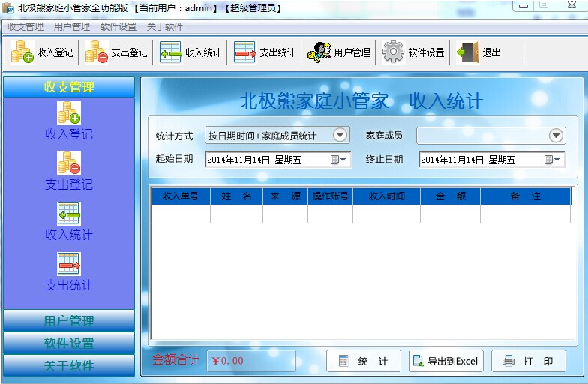
Task: Minimize the application window
Action: click(x=523, y=6)
